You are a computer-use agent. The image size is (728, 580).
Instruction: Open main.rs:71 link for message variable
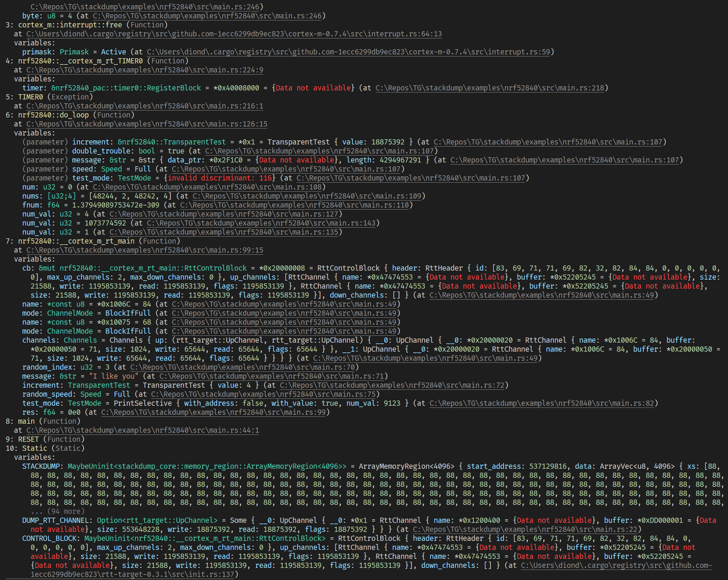coord(272,376)
